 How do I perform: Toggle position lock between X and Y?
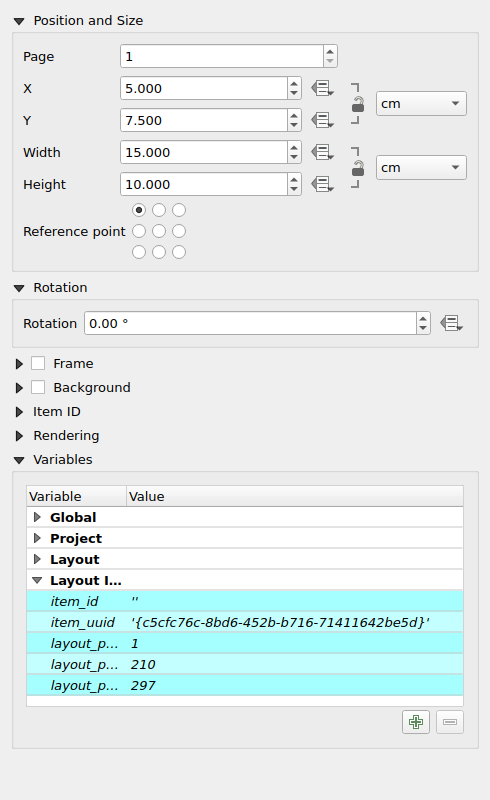tap(358, 104)
